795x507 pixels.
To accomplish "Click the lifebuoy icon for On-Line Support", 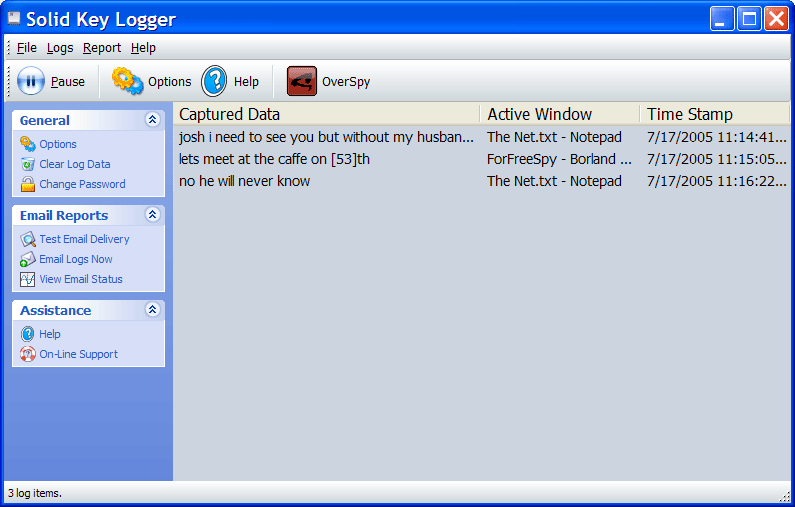I will (27, 354).
